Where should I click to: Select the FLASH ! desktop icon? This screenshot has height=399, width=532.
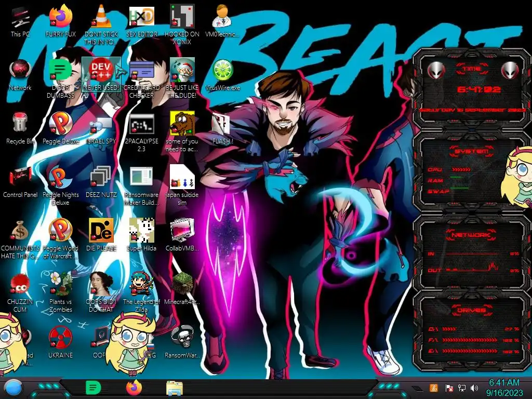(x=222, y=128)
